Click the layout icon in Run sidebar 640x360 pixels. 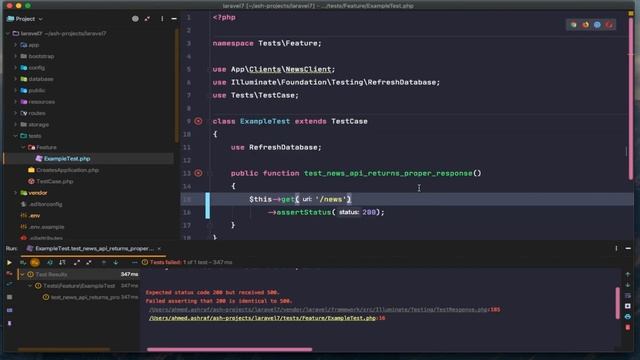[x=9, y=310]
